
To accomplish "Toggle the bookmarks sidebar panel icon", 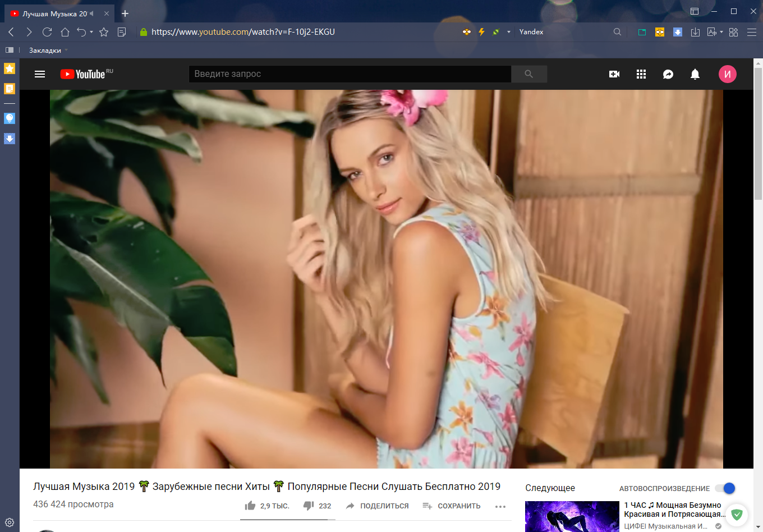I will 10,50.
